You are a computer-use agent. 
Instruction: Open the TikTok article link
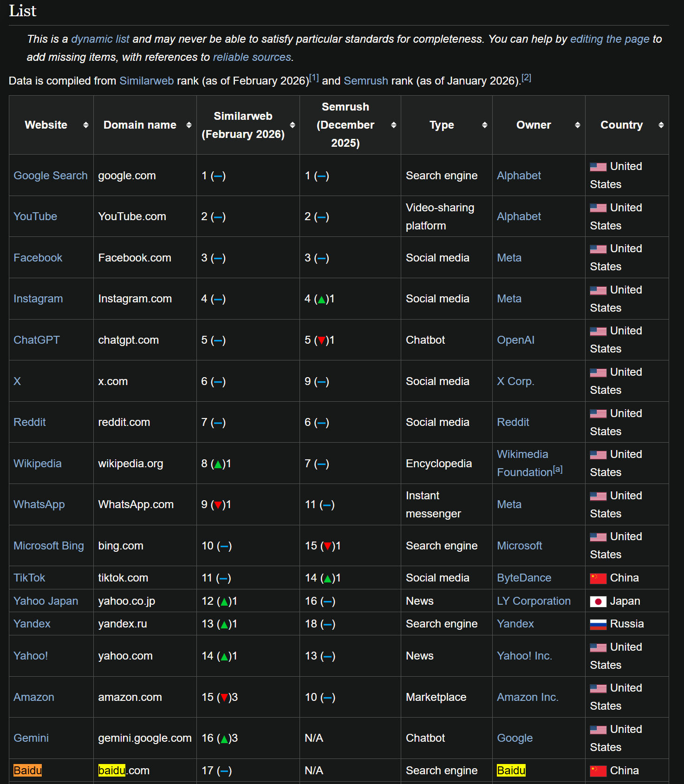[29, 578]
